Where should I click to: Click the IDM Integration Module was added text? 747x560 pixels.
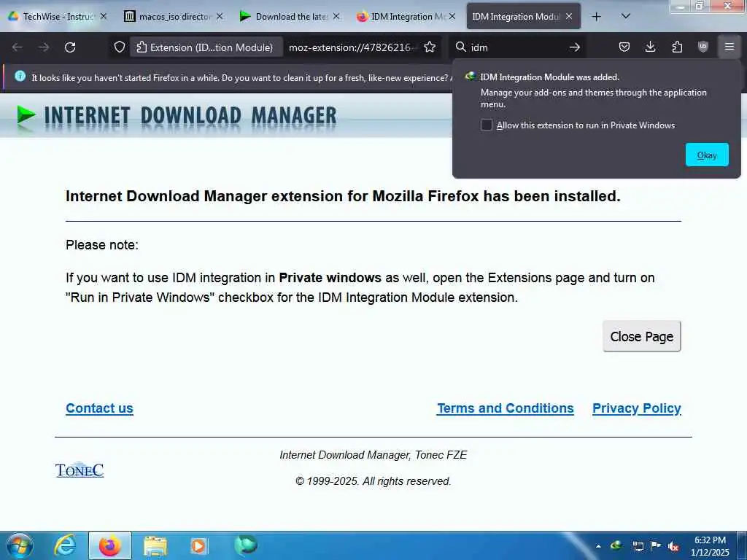pos(549,77)
